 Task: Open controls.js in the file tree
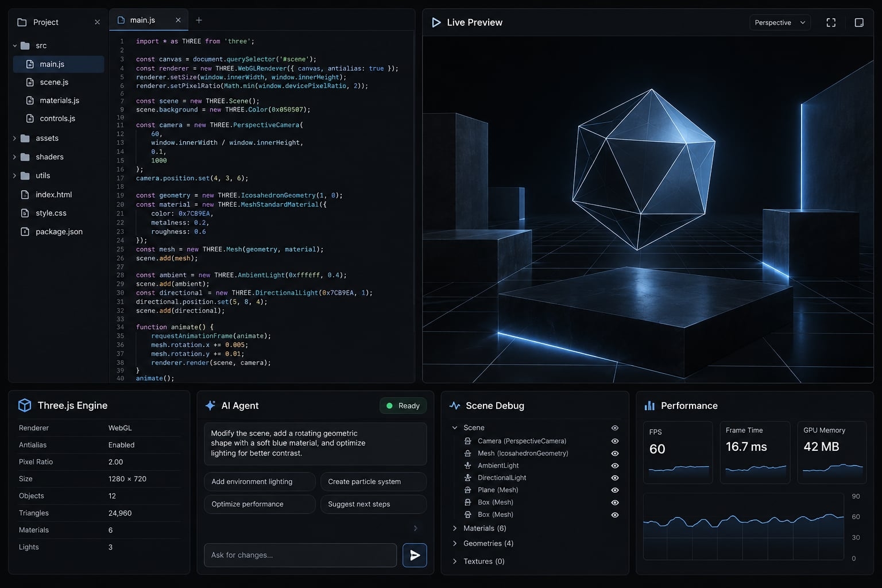pyautogui.click(x=59, y=118)
